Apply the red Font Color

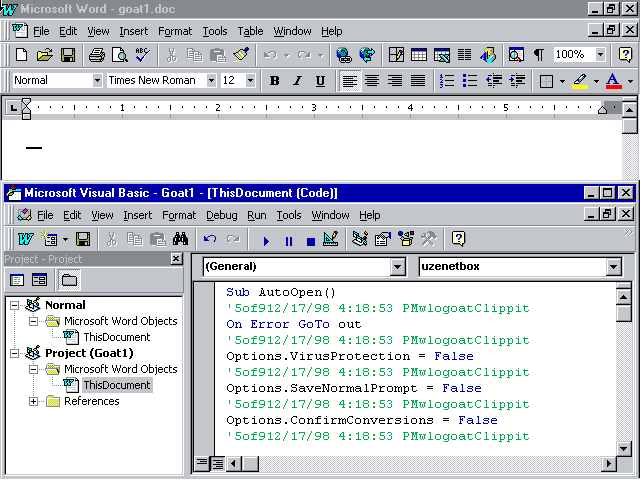coord(613,81)
